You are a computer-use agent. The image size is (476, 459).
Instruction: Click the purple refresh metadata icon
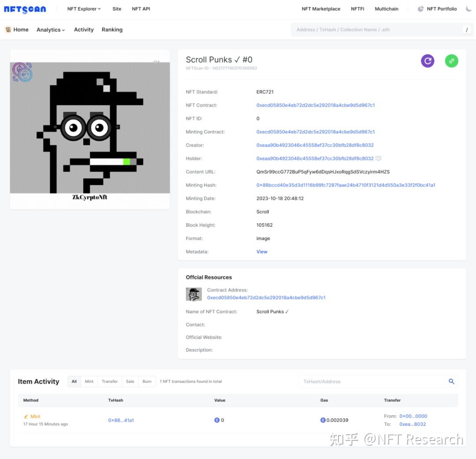[428, 61]
